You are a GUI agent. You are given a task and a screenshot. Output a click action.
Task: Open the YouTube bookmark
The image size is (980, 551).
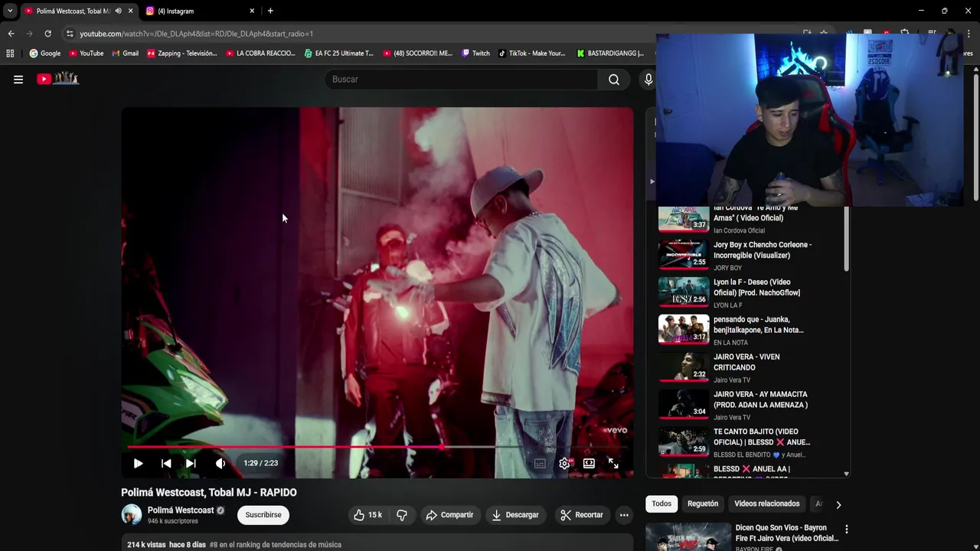click(x=86, y=54)
